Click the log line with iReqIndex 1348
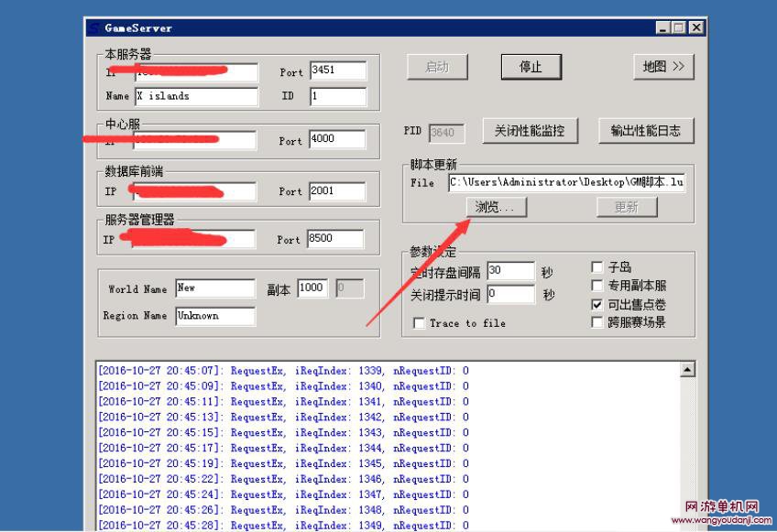 pos(283,510)
